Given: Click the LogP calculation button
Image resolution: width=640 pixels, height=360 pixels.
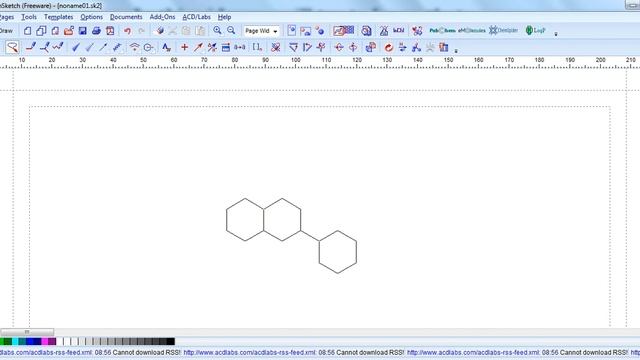Looking at the screenshot, I should click(535, 31).
